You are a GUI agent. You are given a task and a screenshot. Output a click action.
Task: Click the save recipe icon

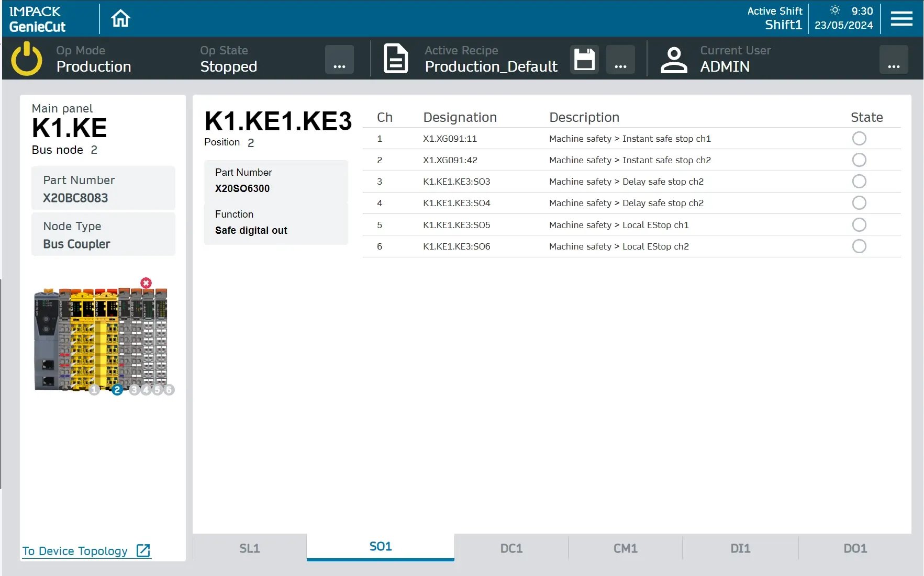point(584,59)
